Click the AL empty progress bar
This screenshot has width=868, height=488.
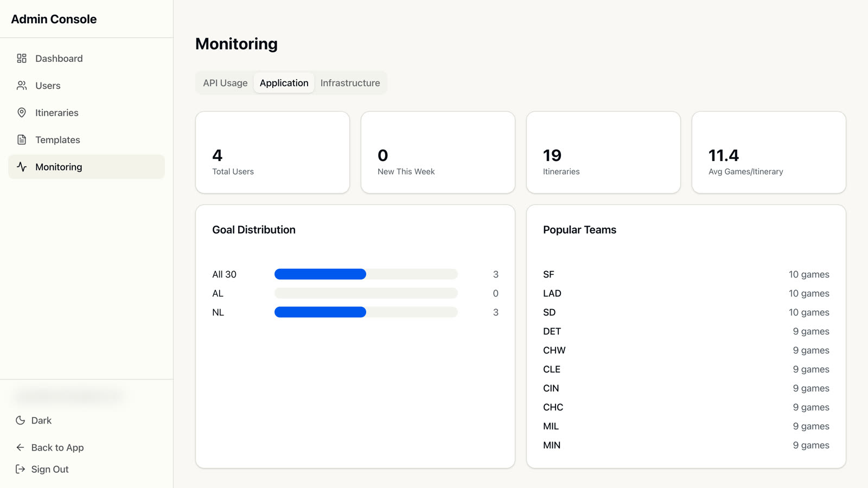coord(366,293)
